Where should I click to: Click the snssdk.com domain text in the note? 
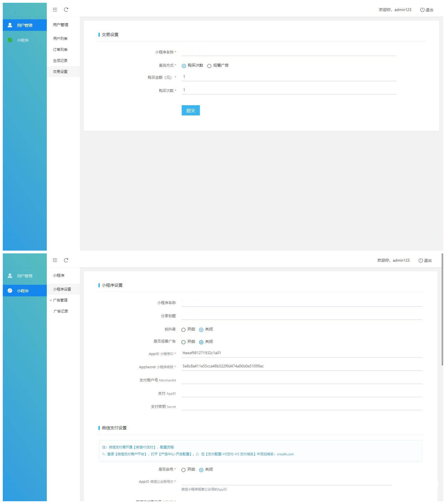click(285, 454)
